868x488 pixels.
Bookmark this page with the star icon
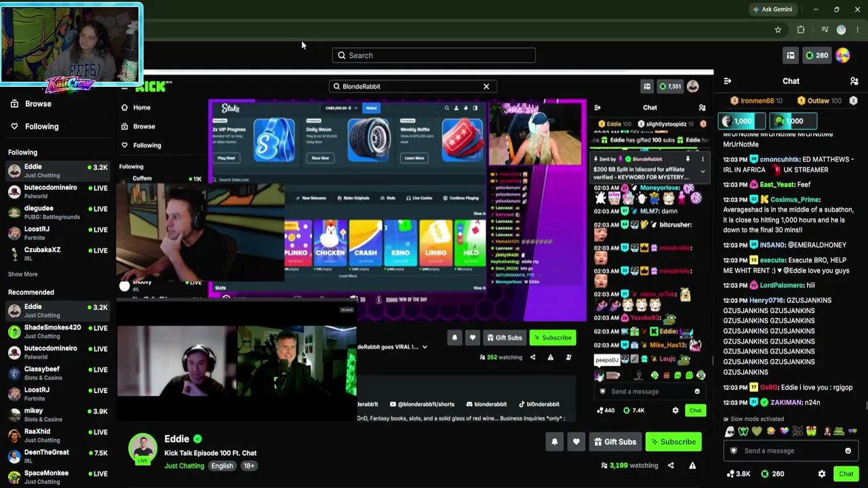coord(778,30)
